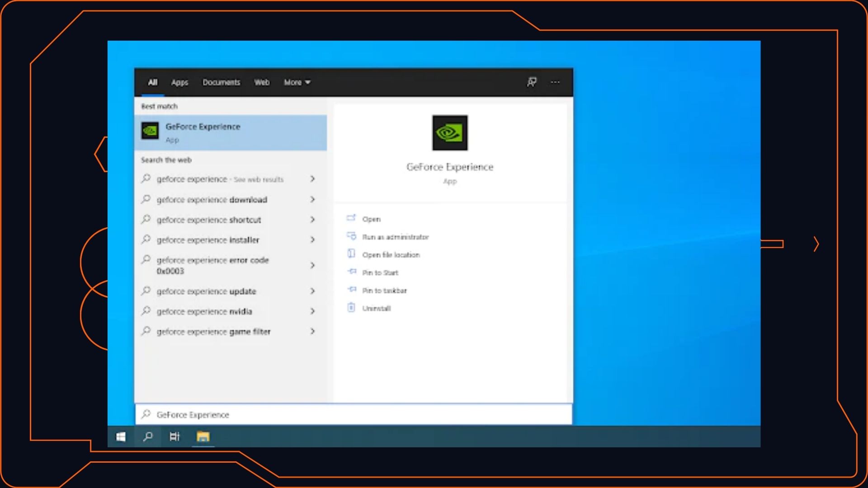868x488 pixels.
Task: Select 'geforce experience error code 0x0003' suggestion
Action: (231, 265)
